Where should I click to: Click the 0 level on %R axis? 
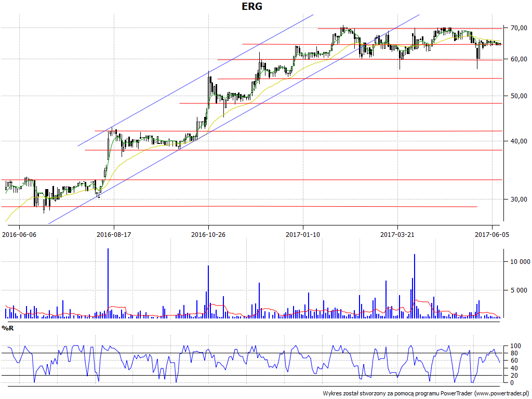pyautogui.click(x=512, y=383)
